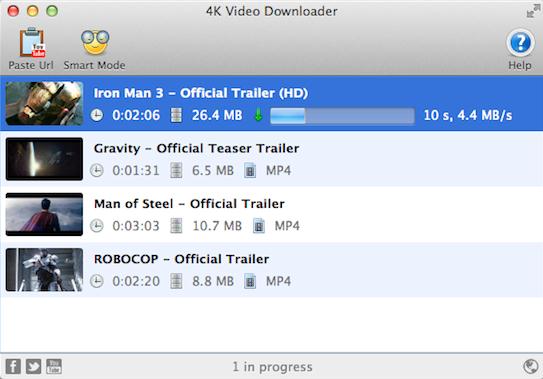Click MP4 format icon on Gravity row
543x379 pixels.
click(250, 170)
